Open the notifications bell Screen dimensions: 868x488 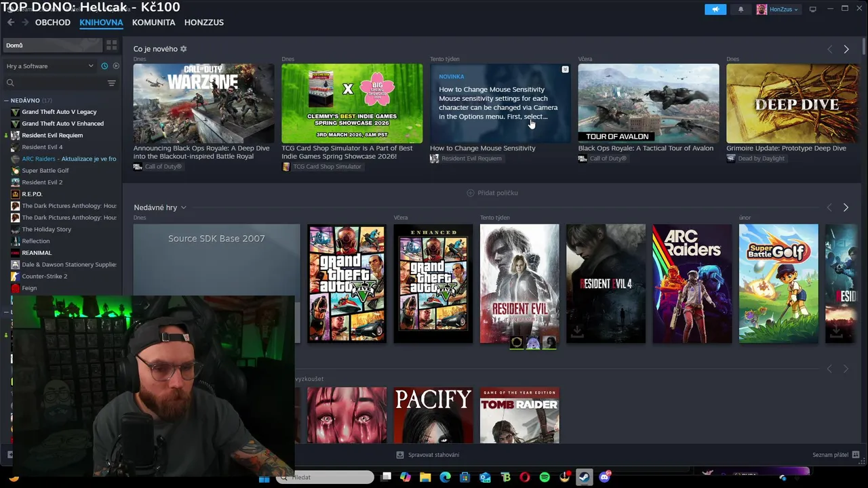pos(741,9)
